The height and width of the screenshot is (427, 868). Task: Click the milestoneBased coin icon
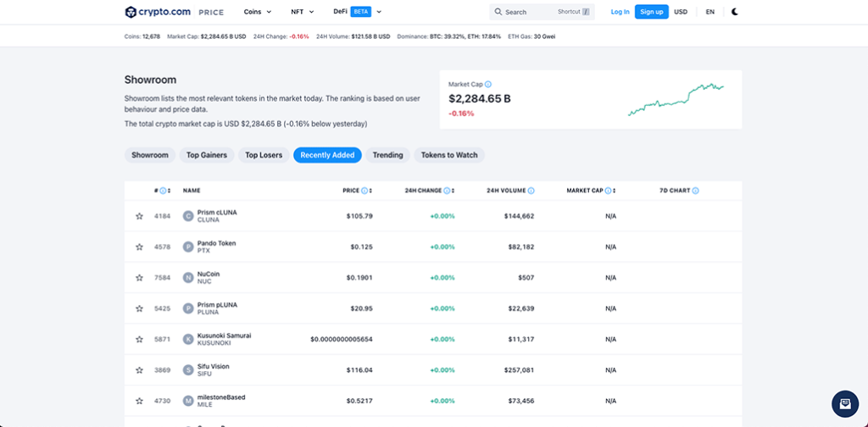[188, 401]
